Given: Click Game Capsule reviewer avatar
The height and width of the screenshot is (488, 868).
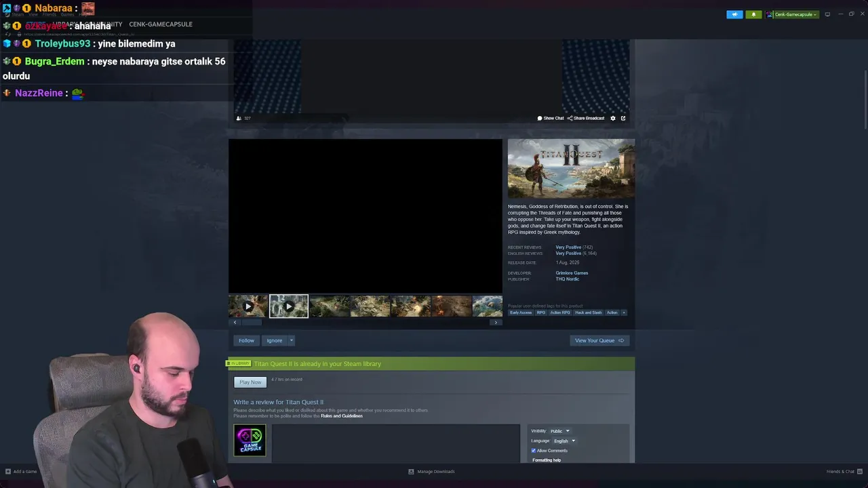Looking at the screenshot, I should click(x=250, y=441).
